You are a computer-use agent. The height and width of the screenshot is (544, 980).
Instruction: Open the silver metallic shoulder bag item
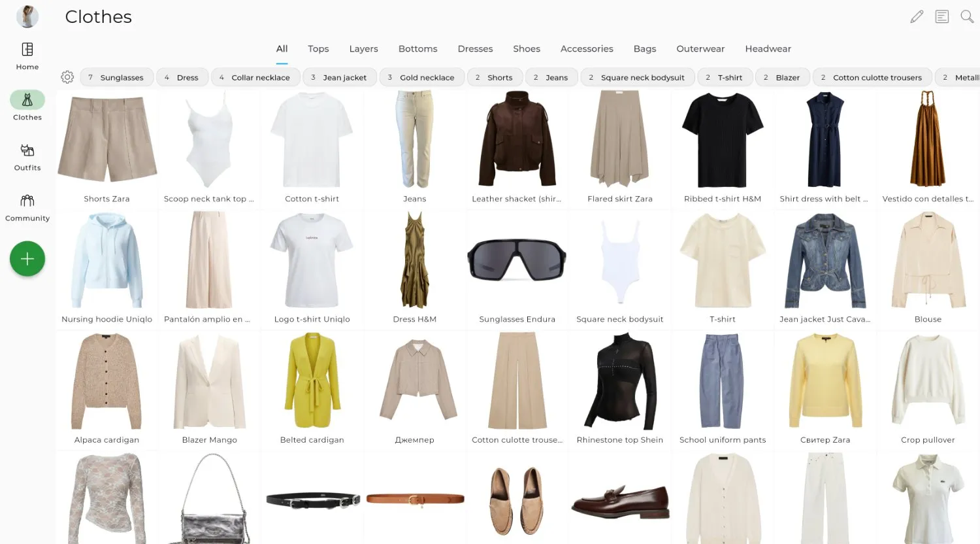click(x=209, y=498)
